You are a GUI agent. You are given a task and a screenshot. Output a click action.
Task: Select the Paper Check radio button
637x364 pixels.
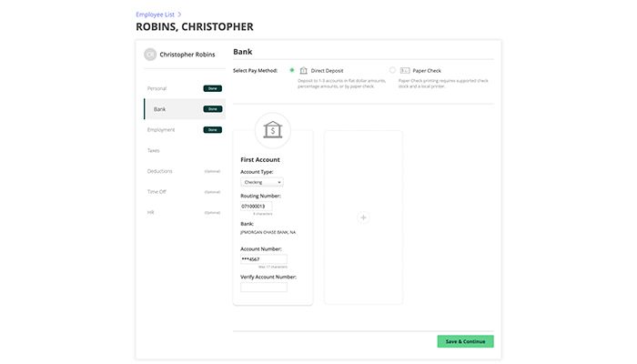[392, 70]
